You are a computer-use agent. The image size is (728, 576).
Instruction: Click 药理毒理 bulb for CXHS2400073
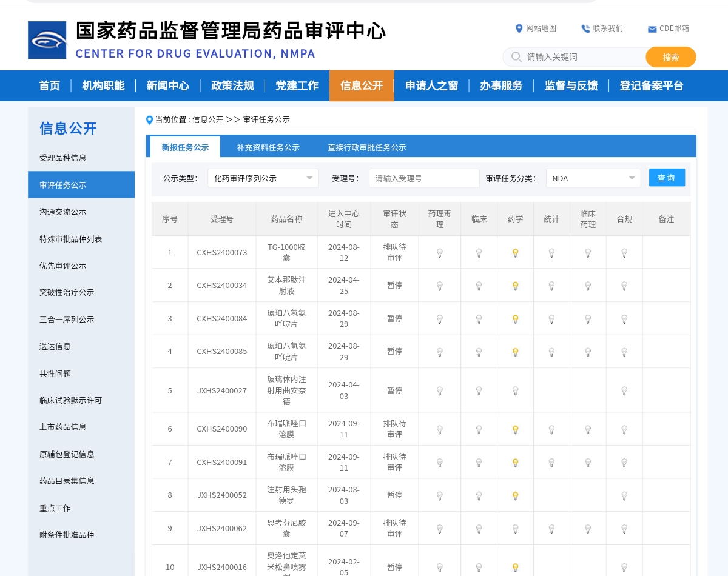440,253
